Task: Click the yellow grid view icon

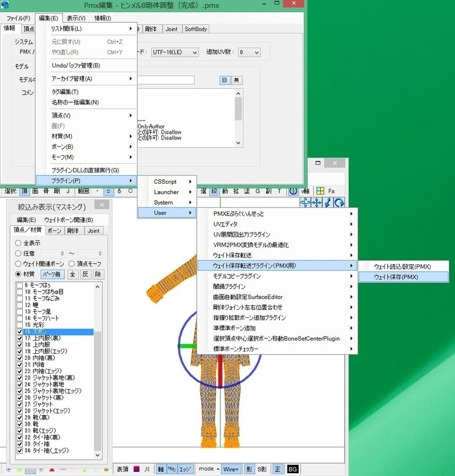Action: tap(320, 191)
